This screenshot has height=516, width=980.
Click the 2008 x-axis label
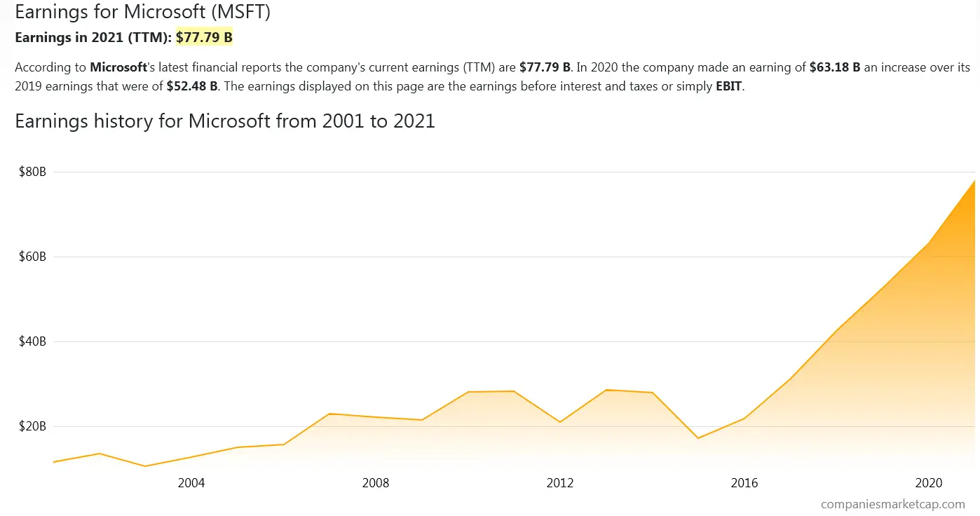coord(376,483)
